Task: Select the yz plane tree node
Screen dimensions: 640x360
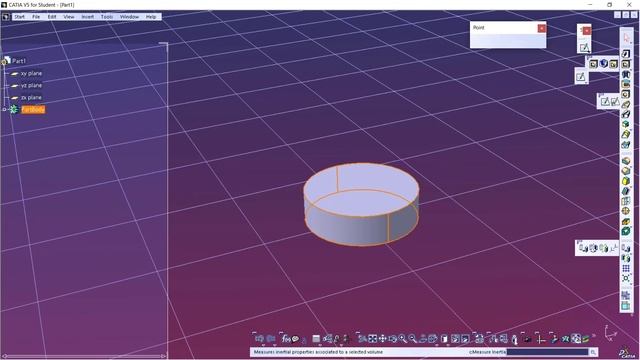Action: [x=31, y=85]
